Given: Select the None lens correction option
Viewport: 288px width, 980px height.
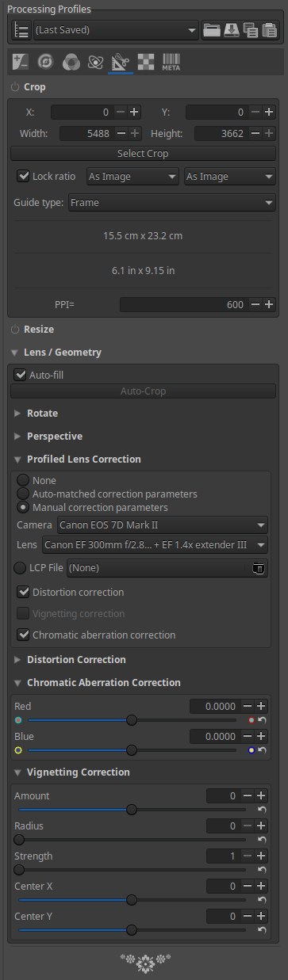Looking at the screenshot, I should coord(24,480).
